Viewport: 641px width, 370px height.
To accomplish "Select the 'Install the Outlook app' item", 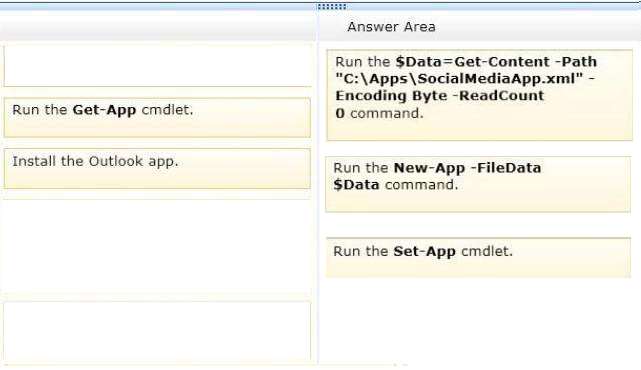I will 157,169.
